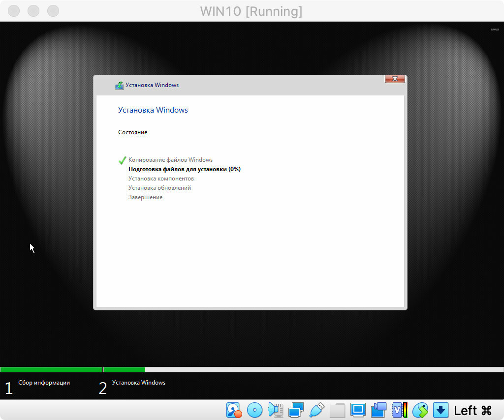Click the installer icon in dialog title
Viewport: 504px width, 420px height.
tap(119, 86)
